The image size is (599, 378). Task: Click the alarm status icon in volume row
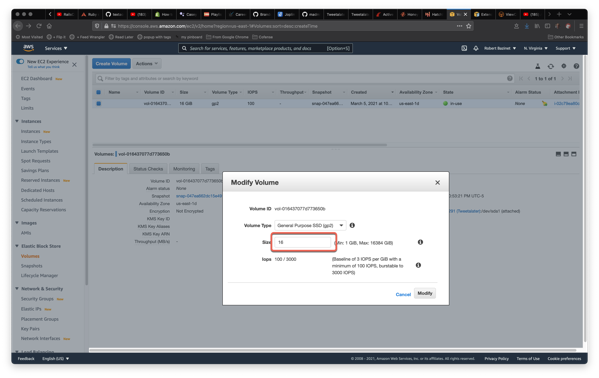(544, 104)
